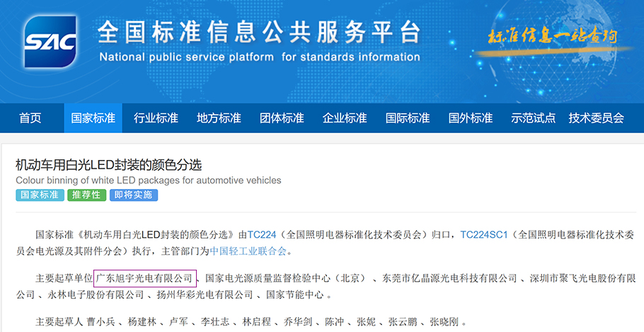Click the green 推荐性 tag badge
Viewport: 644px width, 332px height.
tap(86, 195)
